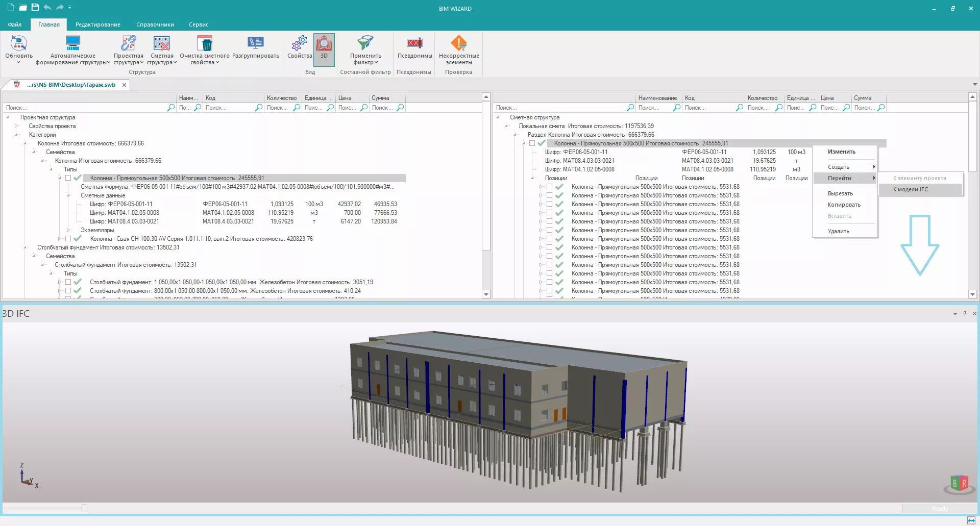Select Изменить in context menu
The image size is (980, 526).
click(x=845, y=152)
